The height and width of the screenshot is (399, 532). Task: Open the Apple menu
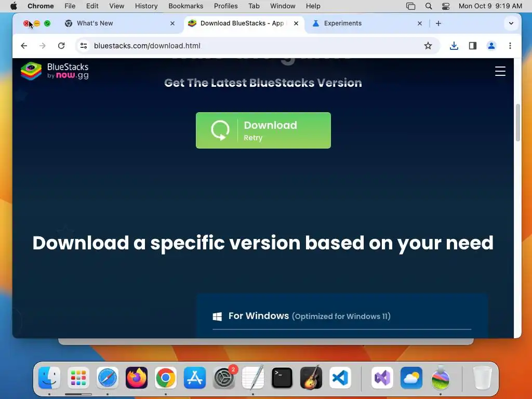pos(14,6)
